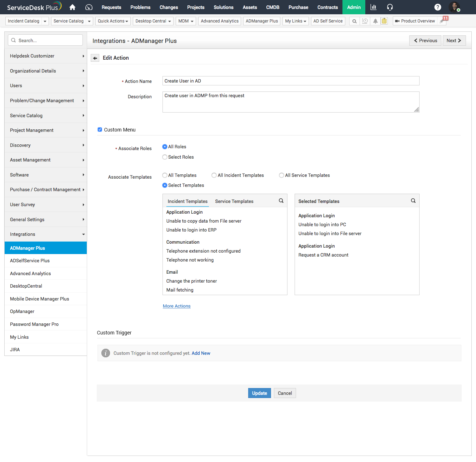Click Add New custom trigger link
The image size is (476, 462).
(201, 353)
